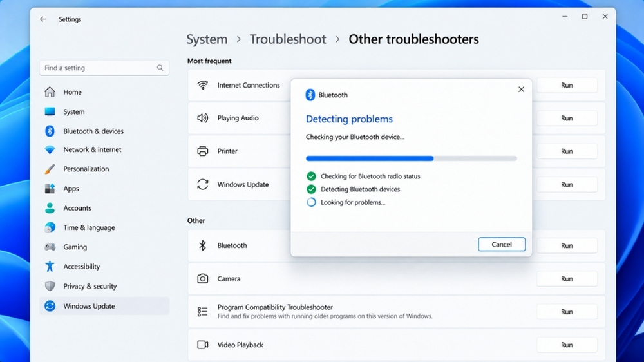Select the Bluetooth & devices icon

coord(50,131)
